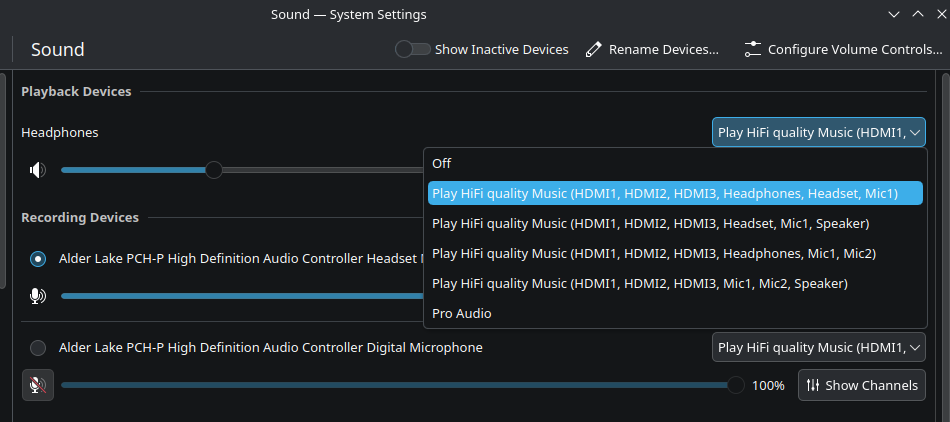Open the Digital Microphone profile dropdown

click(x=818, y=347)
